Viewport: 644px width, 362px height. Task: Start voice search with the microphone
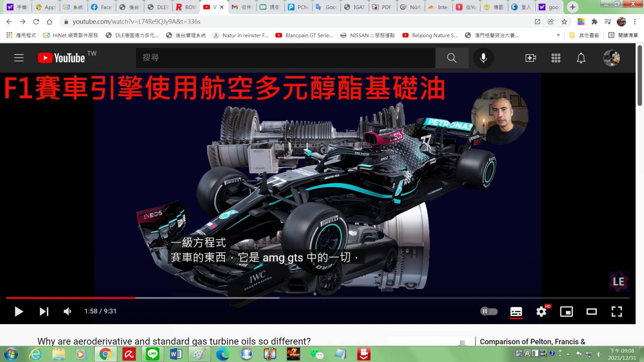(x=483, y=58)
